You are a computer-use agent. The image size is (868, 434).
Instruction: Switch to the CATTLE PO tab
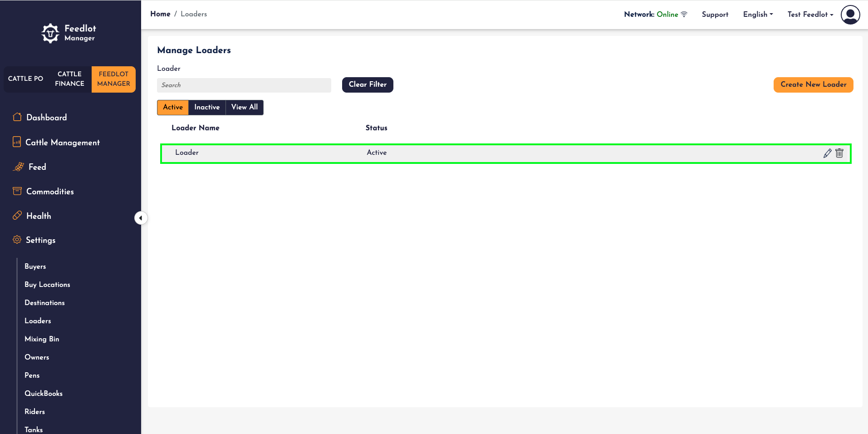26,79
